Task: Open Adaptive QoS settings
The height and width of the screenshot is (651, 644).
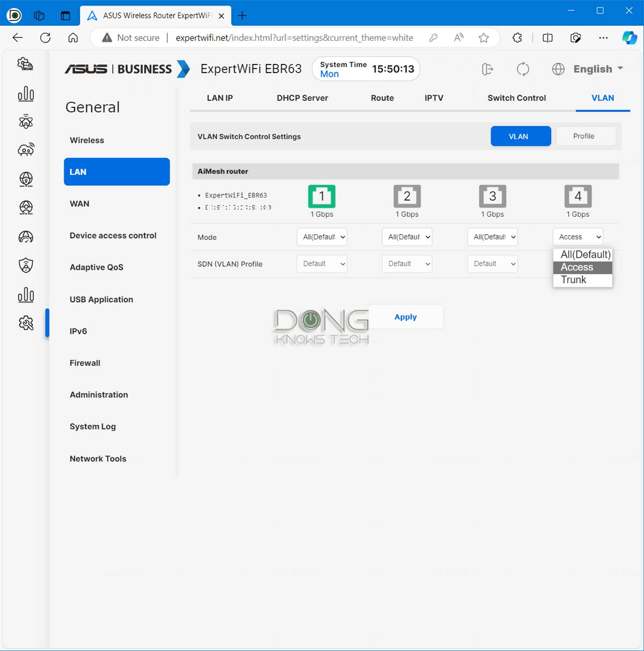Action: (x=97, y=267)
